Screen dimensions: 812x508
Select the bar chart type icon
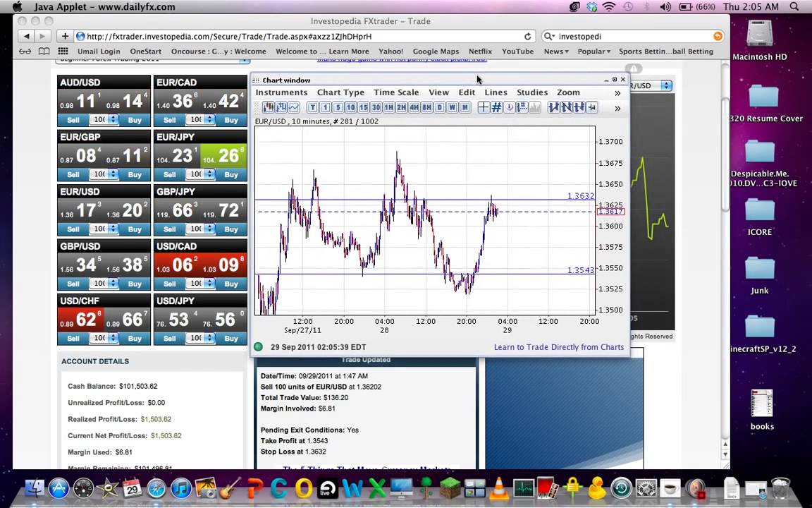281,107
